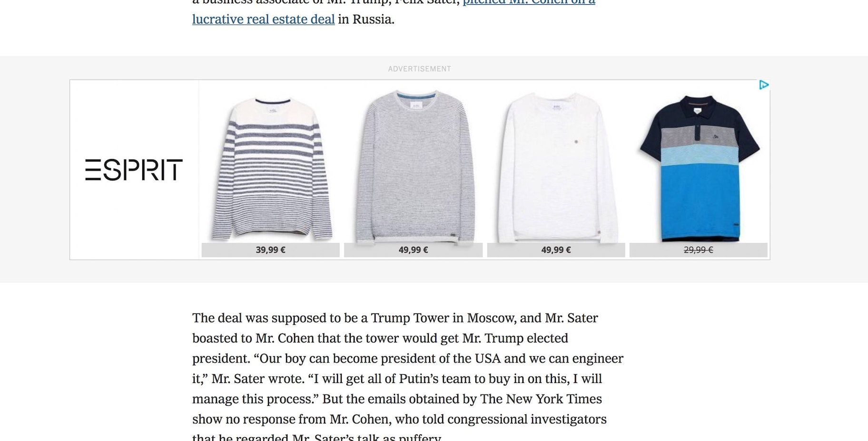This screenshot has height=441, width=868.
Task: Click the blank white area beside ESPRIT logo
Action: 134,119
